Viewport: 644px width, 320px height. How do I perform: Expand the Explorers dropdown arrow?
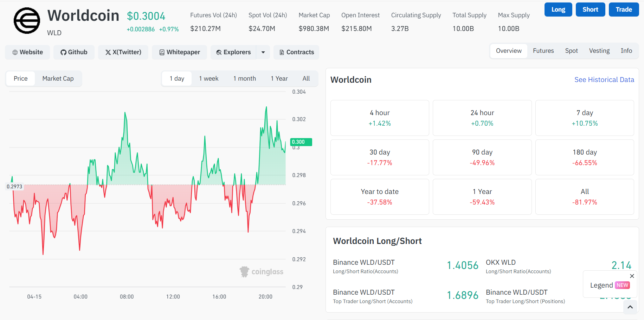pos(263,52)
